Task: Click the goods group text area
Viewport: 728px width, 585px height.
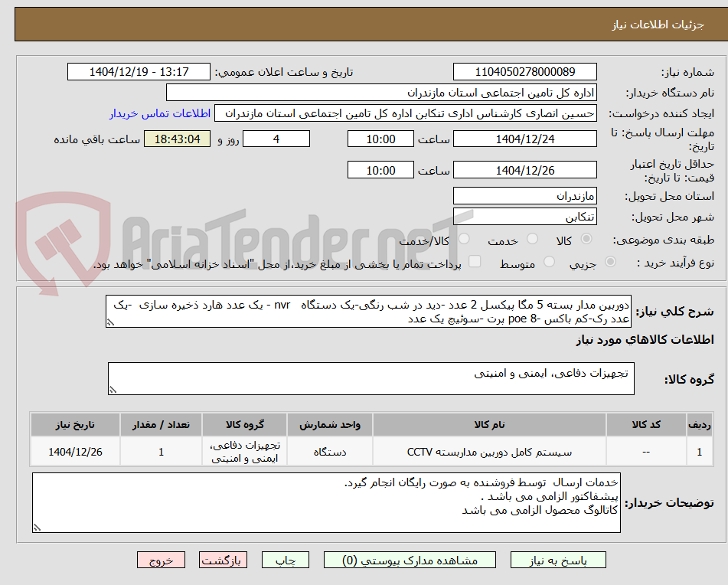Action: point(371,379)
